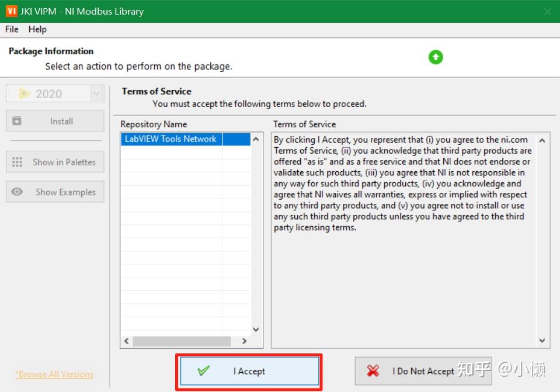The height and width of the screenshot is (392, 560).
Task: Click repository list scroll right arrow
Action: [244, 341]
